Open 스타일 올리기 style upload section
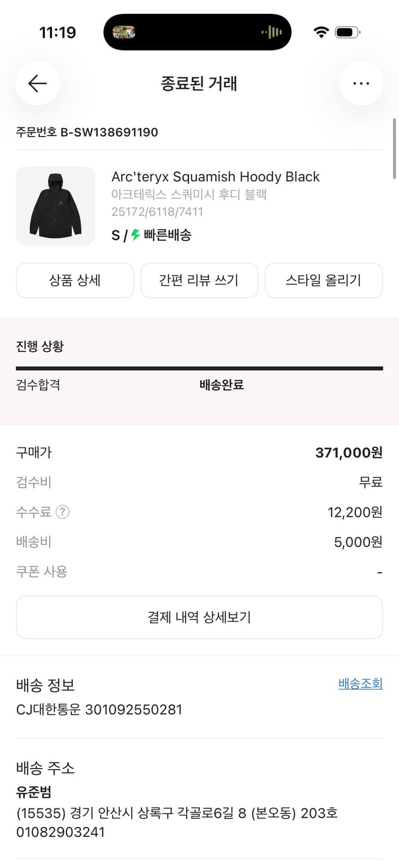 point(324,280)
